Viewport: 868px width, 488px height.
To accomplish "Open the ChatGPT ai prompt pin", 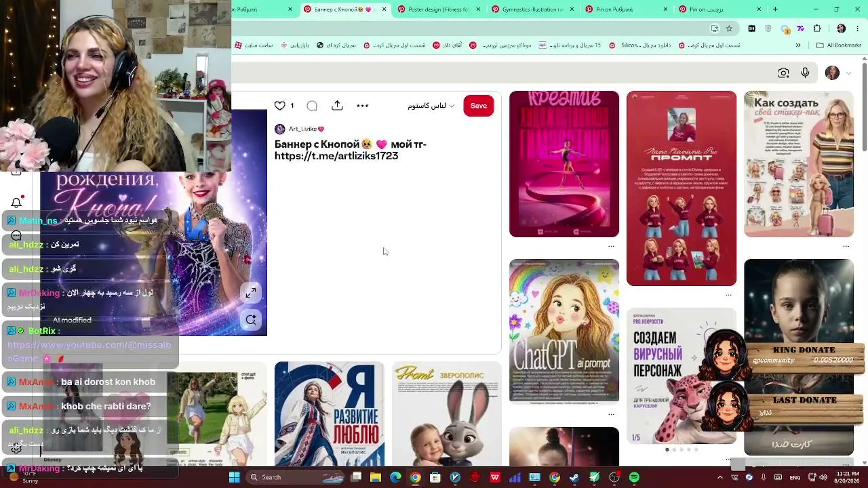I will pos(564,331).
